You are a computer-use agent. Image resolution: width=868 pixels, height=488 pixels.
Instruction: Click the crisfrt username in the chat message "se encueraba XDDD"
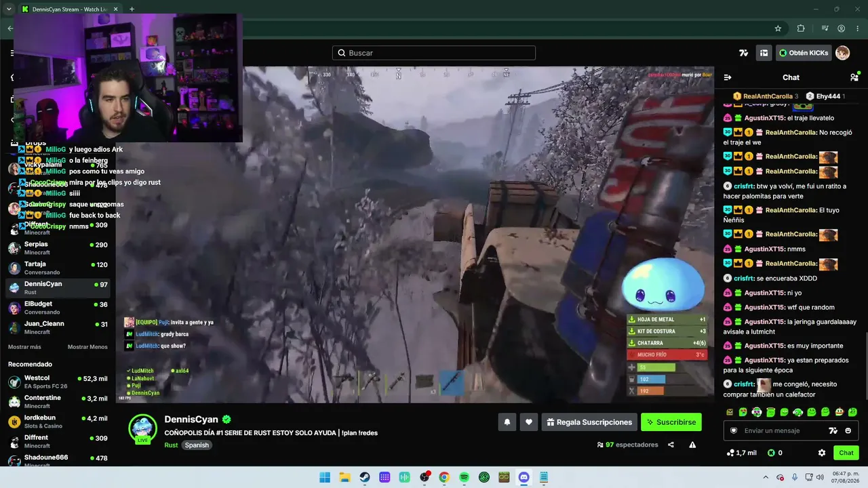(x=744, y=278)
